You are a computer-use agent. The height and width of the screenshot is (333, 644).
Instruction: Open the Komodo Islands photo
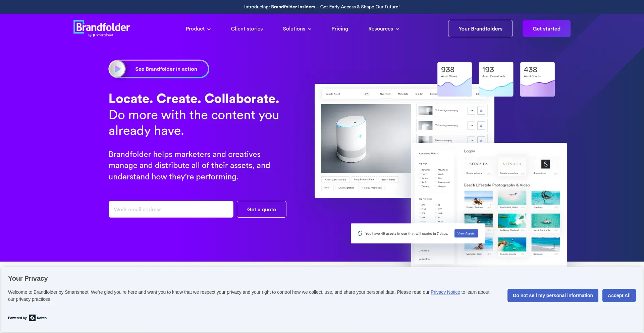pos(512,244)
